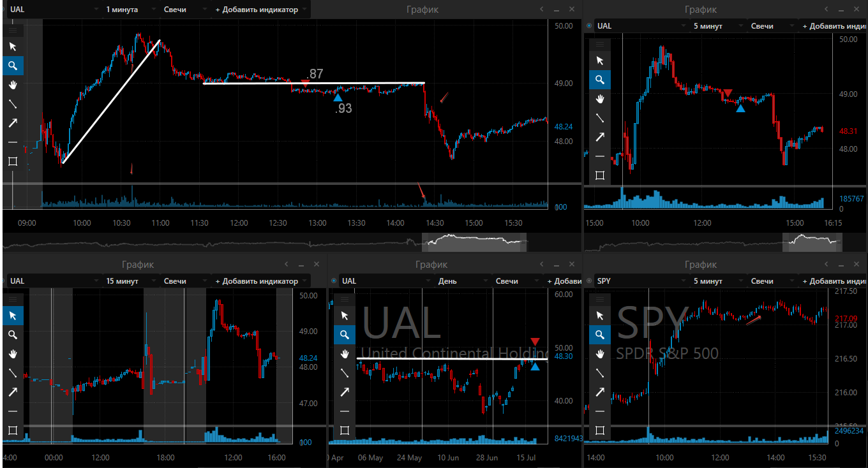Select rectangle tool in UAL 1 минута chart
This screenshot has height=468, width=868.
[x=13, y=161]
